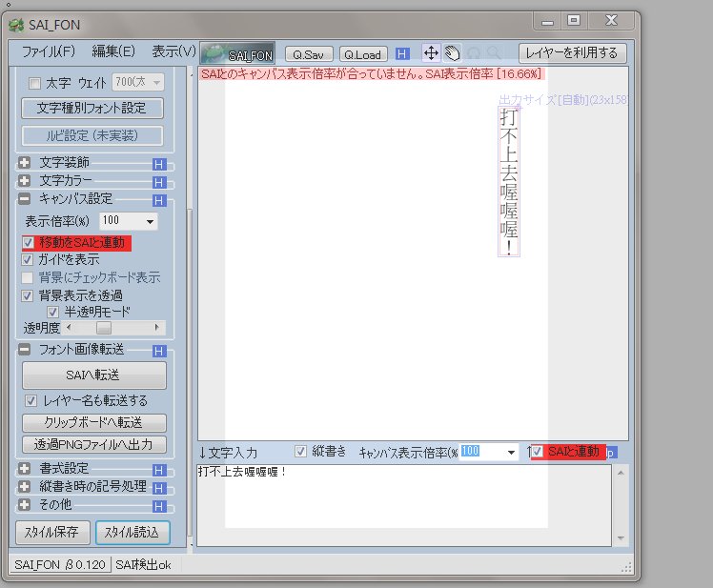Click 透過PNGファイルへ出力 button
713x588 pixels.
click(93, 444)
